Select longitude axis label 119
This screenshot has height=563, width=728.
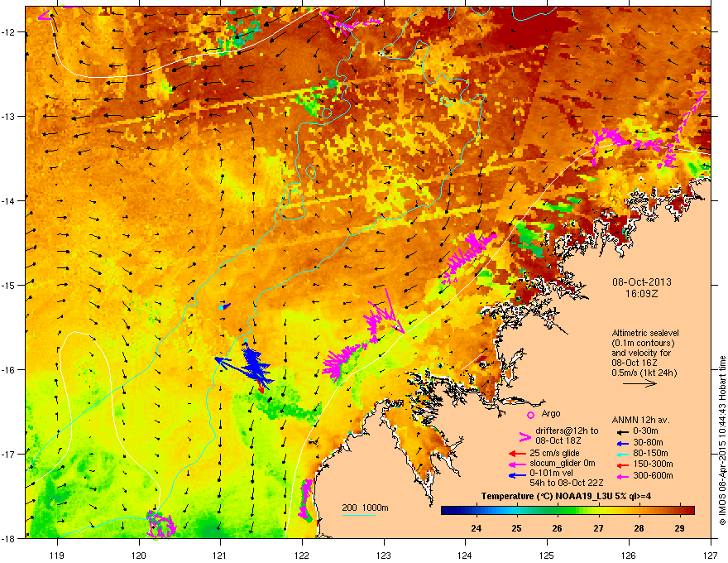tap(57, 555)
